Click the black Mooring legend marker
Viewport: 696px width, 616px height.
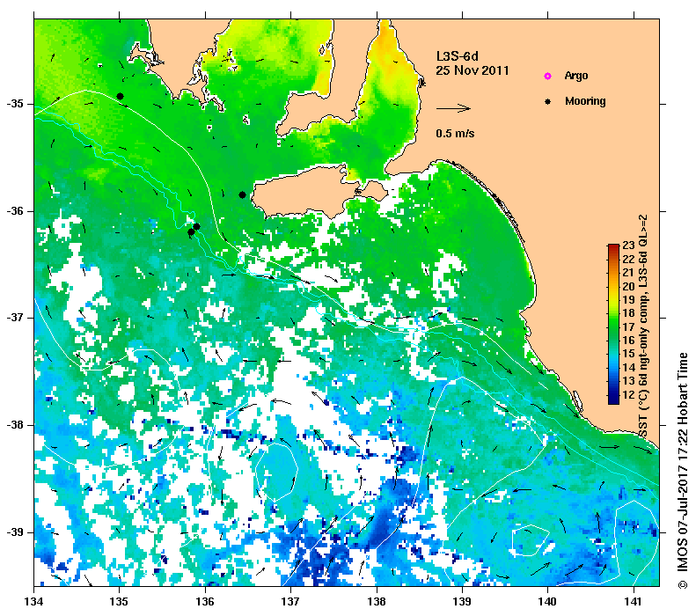tap(548, 101)
